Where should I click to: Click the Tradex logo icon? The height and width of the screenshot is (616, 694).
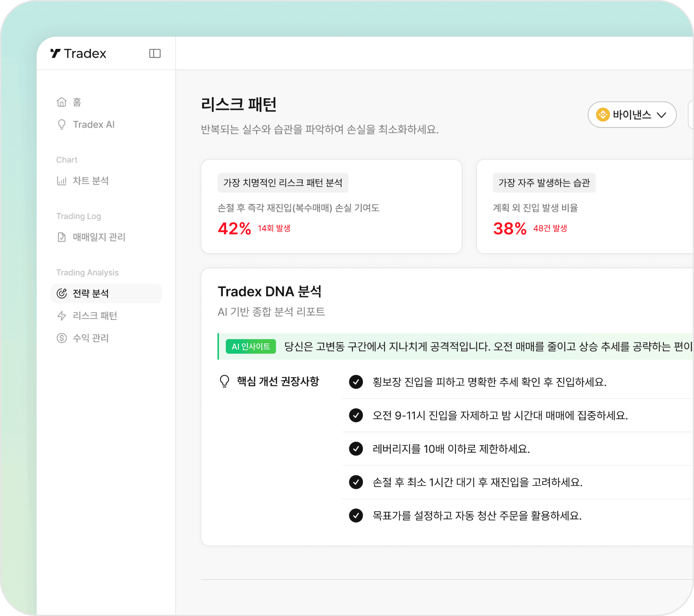point(55,53)
